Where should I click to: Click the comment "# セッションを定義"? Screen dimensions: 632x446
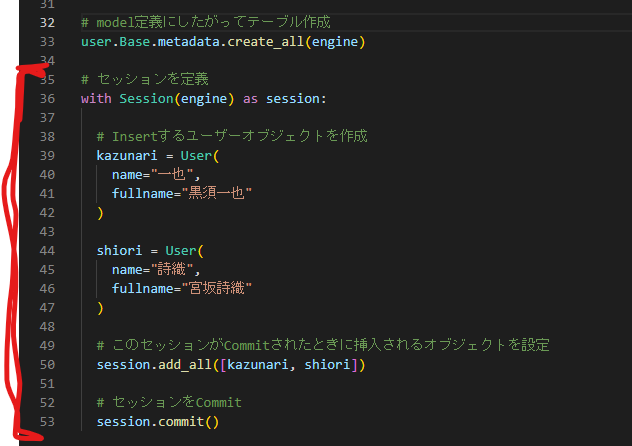click(x=144, y=80)
